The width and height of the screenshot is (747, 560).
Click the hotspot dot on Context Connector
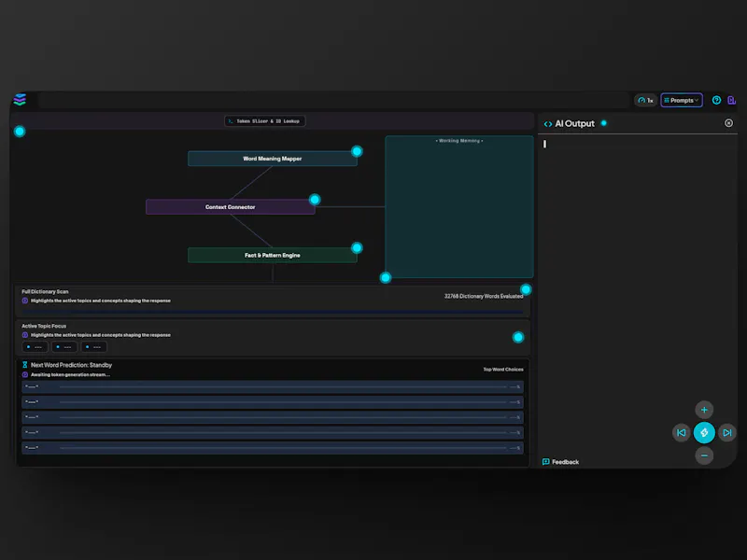(x=315, y=200)
